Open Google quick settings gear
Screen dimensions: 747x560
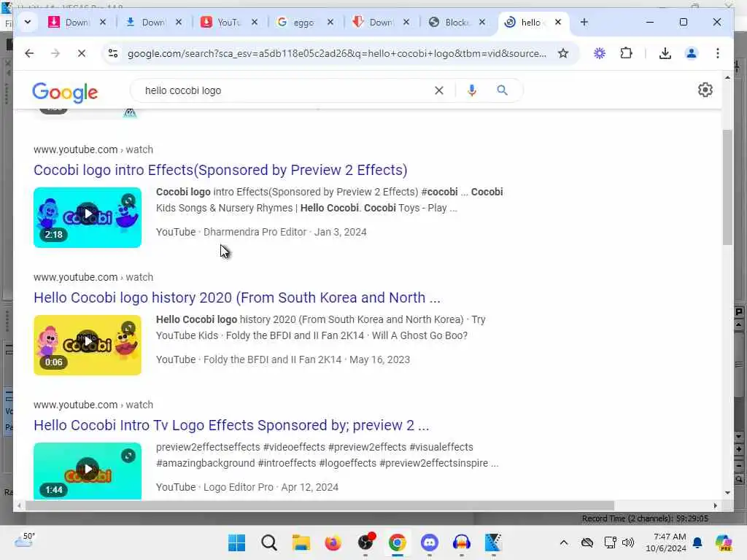point(705,90)
